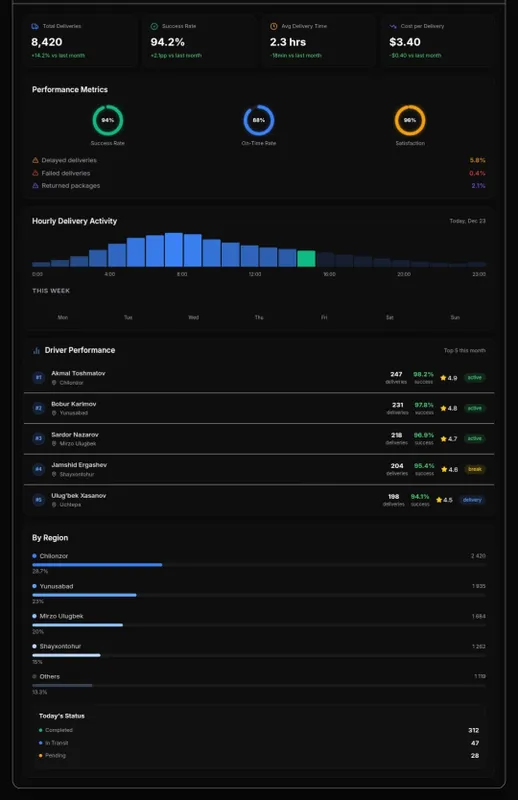This screenshot has height=800, width=518.
Task: Click the Success Rate value 94.2%
Action: coord(167,42)
